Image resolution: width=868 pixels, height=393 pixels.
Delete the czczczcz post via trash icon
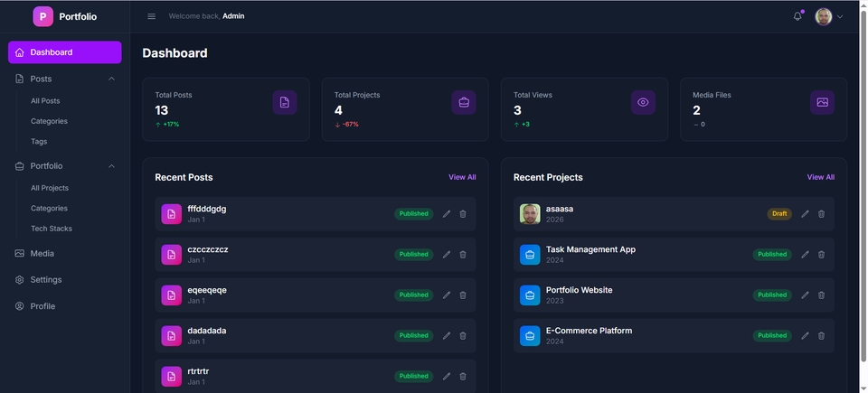pos(463,255)
